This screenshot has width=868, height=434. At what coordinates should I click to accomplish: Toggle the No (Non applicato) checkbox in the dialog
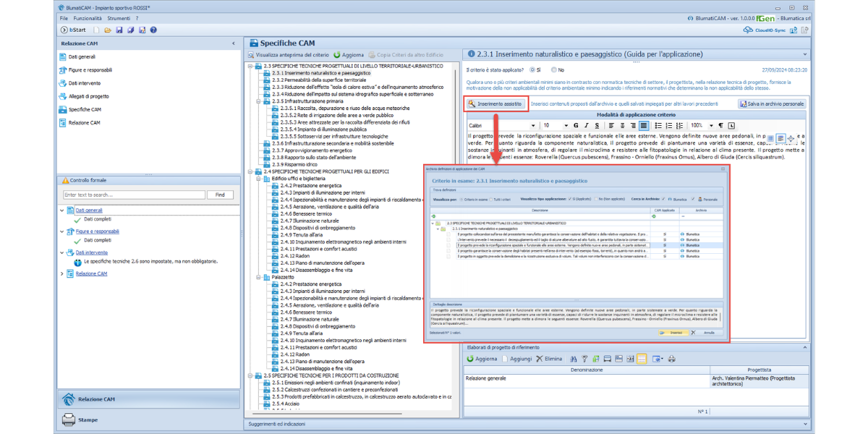(596, 199)
